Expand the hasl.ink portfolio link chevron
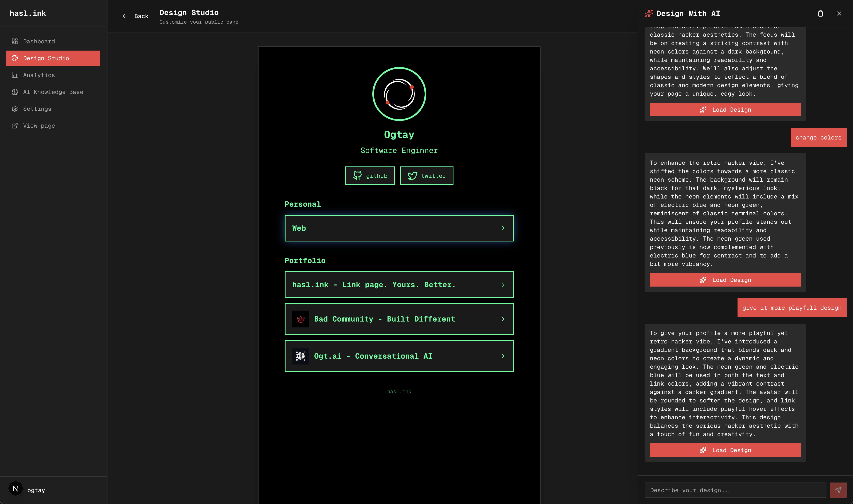The height and width of the screenshot is (504, 853). coord(503,285)
